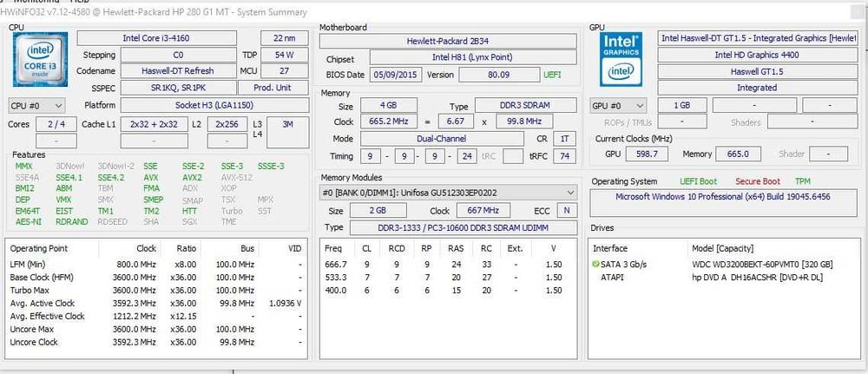Select the SSPEC field SR1KQ, SR1PK
The height and width of the screenshot is (374, 868).
click(x=178, y=88)
